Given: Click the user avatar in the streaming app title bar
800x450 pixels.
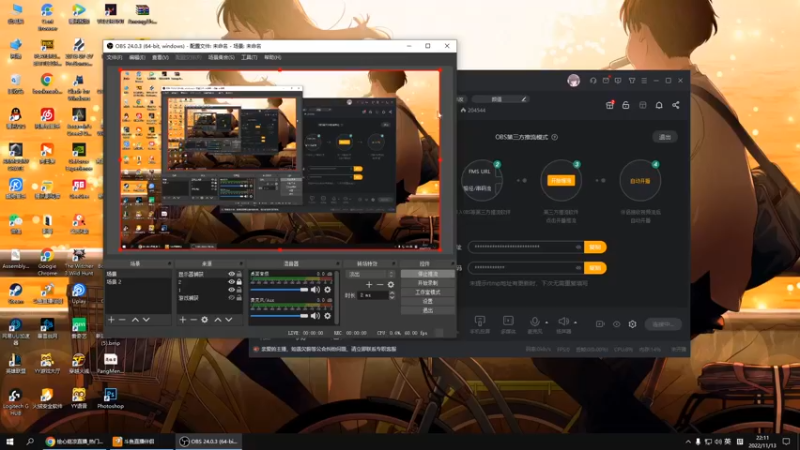Looking at the screenshot, I should 573,81.
